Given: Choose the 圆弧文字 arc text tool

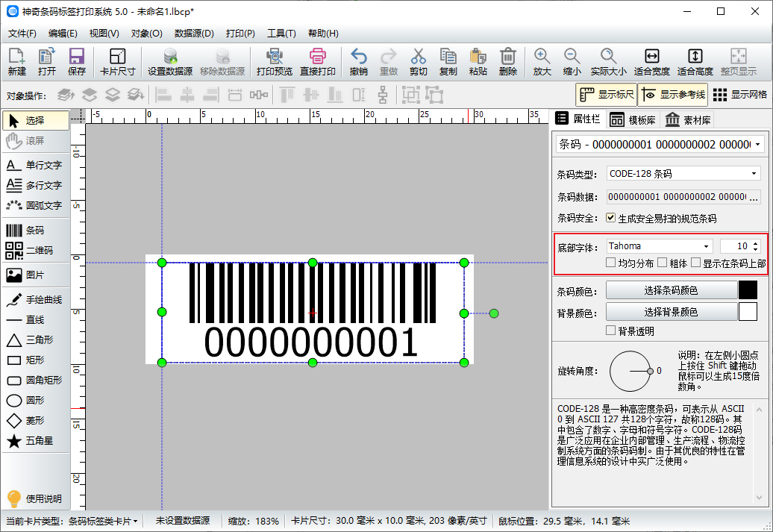Looking at the screenshot, I should pyautogui.click(x=36, y=206).
